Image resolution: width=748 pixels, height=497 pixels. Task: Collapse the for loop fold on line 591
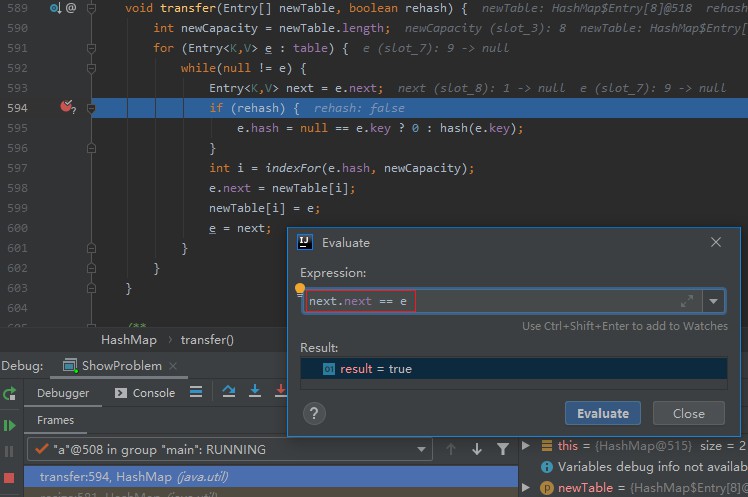point(92,48)
